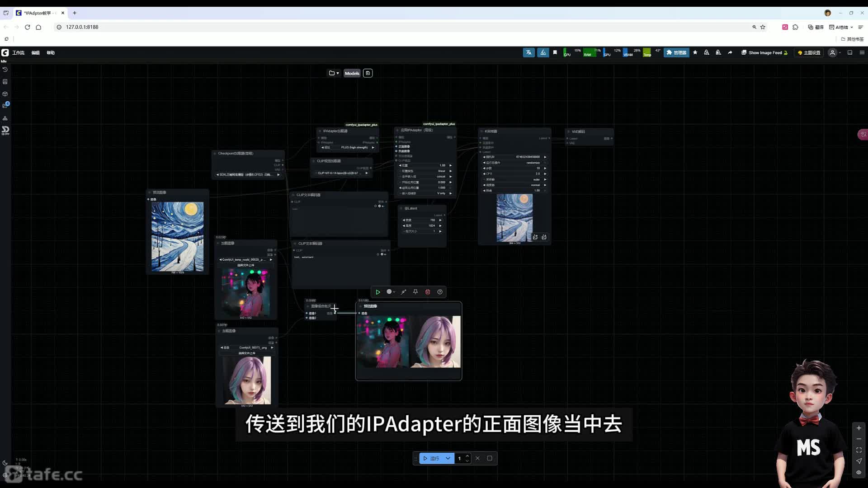Open the folder dropdown above canvas
This screenshot has width=868, height=488.
[x=334, y=73]
